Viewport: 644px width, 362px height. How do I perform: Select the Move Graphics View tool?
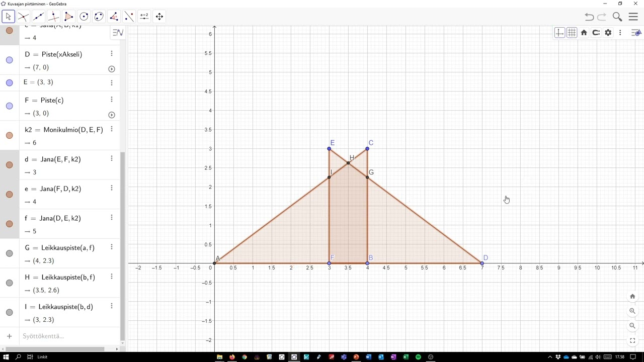point(159,17)
